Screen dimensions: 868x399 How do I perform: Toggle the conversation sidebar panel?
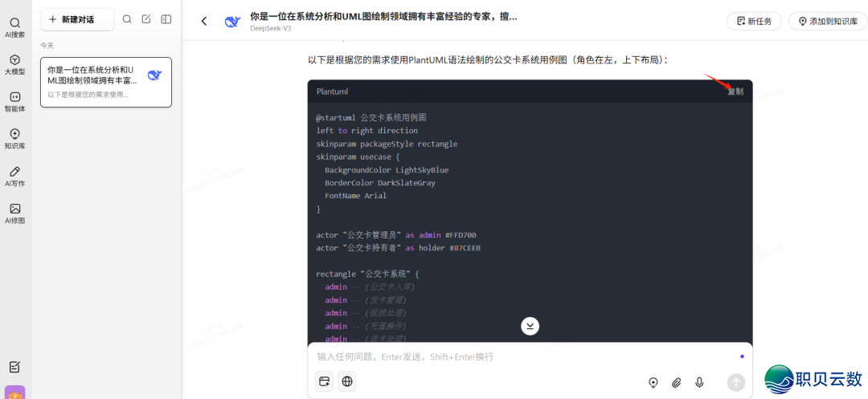166,19
